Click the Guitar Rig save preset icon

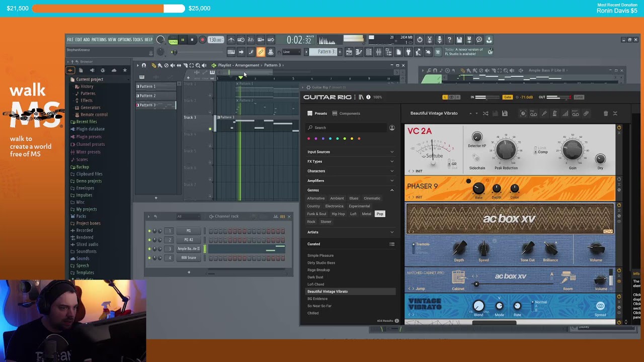[x=505, y=114]
